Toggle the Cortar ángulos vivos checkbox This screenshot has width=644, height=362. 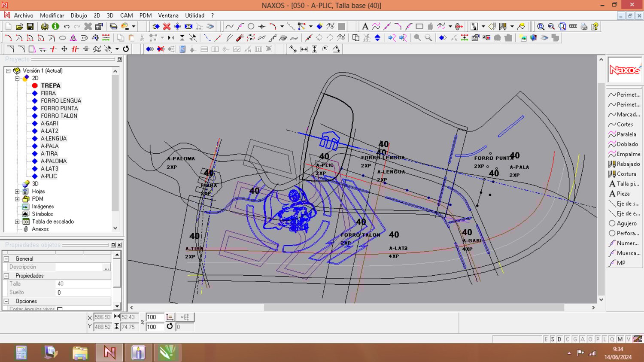point(60,309)
